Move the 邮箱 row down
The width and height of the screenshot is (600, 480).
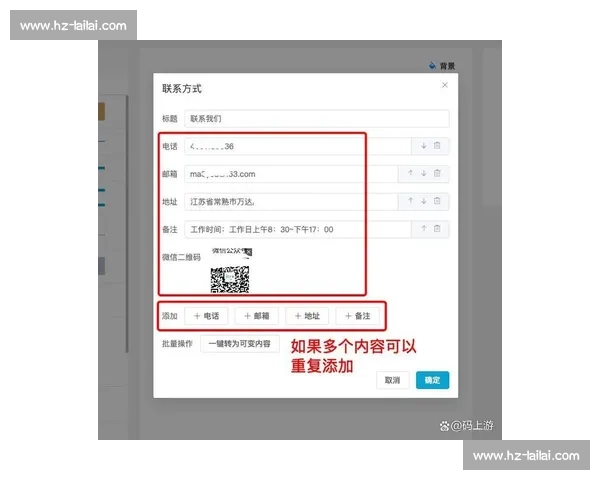click(x=424, y=173)
